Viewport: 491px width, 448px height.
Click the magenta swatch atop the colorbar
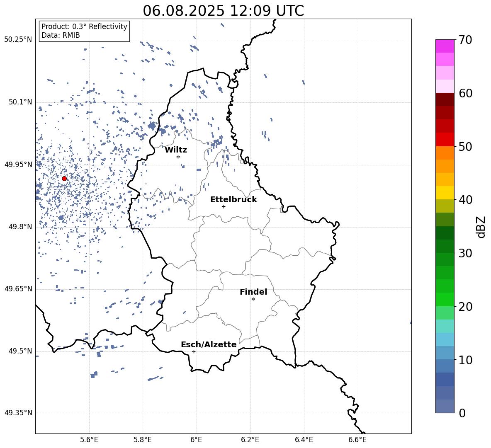click(x=445, y=46)
